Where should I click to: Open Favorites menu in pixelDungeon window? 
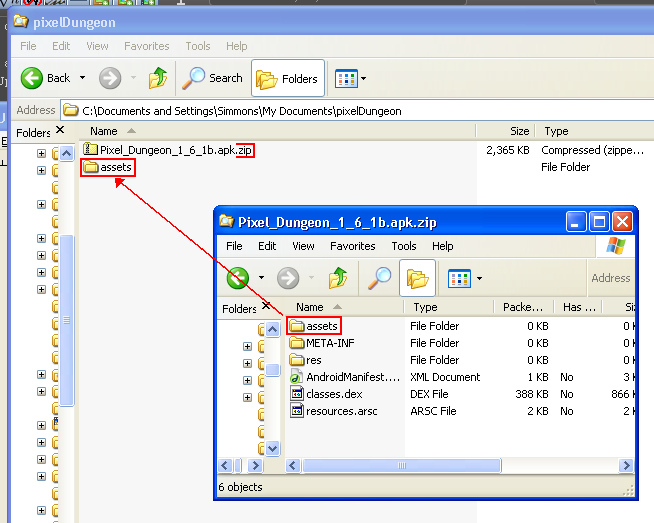coord(147,46)
